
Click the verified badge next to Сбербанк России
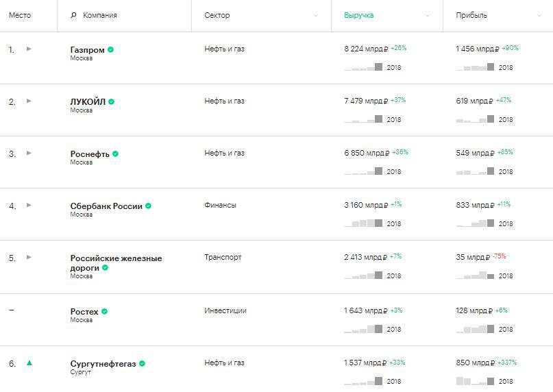pyautogui.click(x=149, y=206)
